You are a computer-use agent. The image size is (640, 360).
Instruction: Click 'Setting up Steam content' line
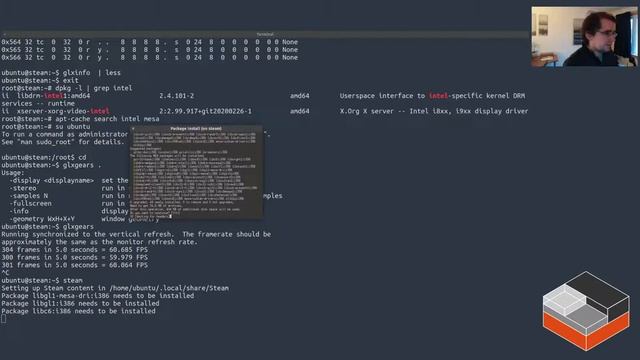point(115,288)
